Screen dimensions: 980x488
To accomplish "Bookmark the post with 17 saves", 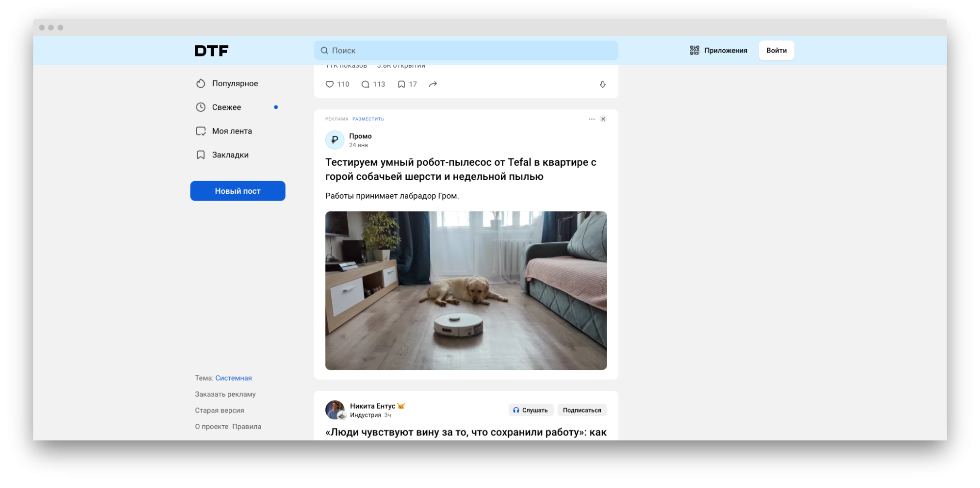I will pyautogui.click(x=401, y=84).
